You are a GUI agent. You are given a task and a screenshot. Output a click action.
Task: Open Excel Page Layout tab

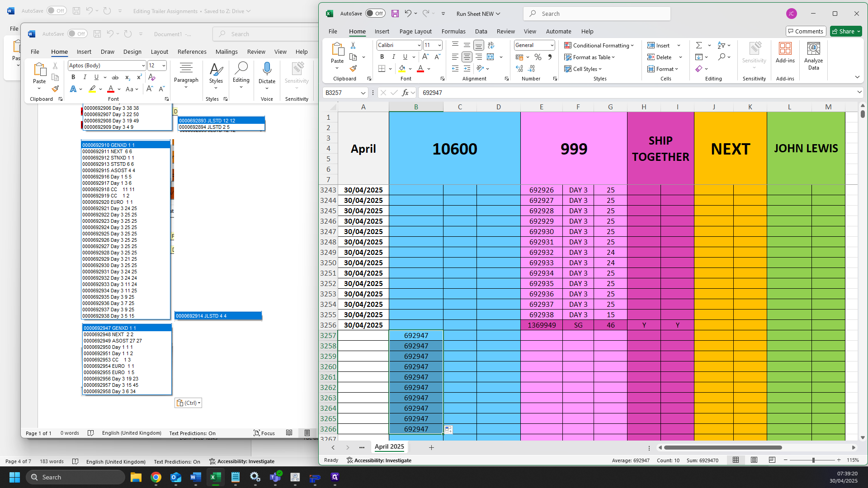tap(415, 31)
